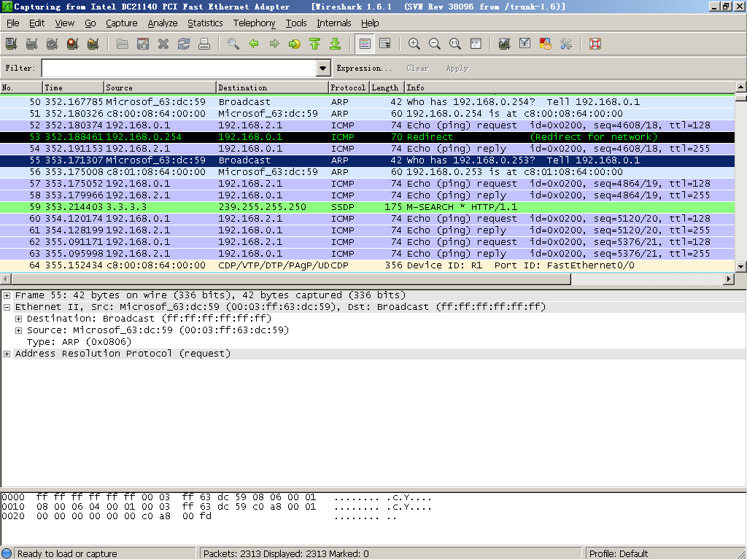
Task: Sort packets by Time column header
Action: (73, 87)
